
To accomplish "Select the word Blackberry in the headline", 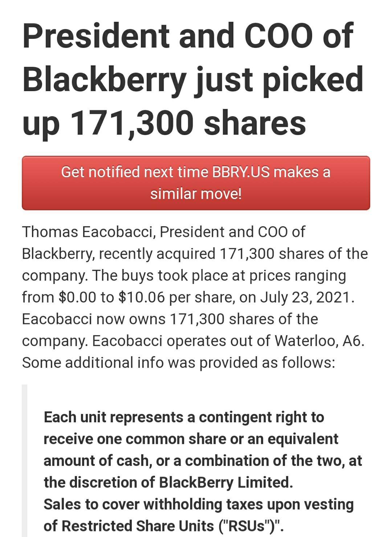I will [104, 79].
